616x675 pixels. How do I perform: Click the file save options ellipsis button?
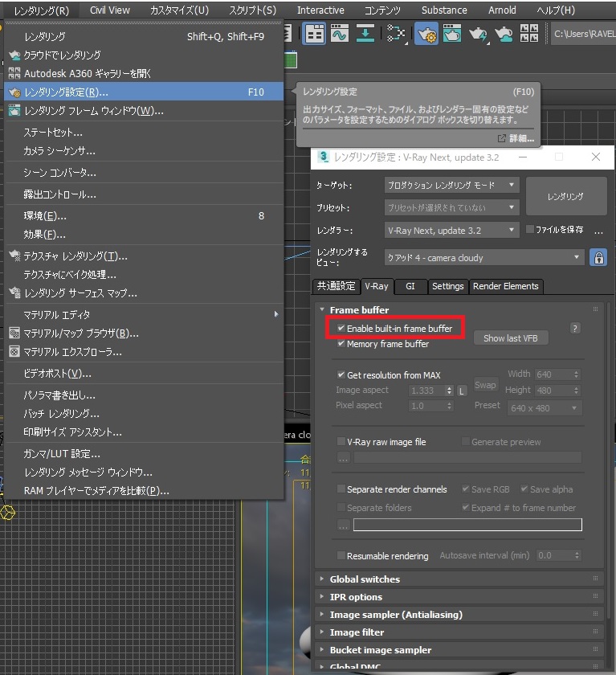598,231
